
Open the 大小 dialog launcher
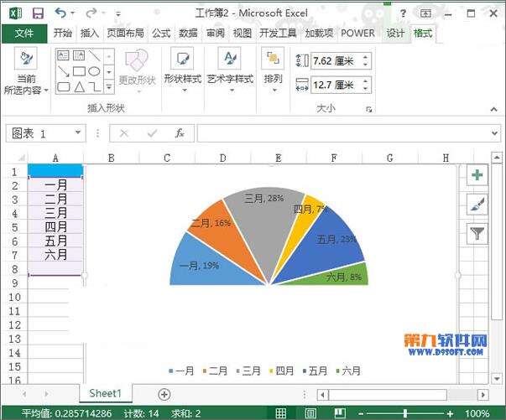point(369,109)
